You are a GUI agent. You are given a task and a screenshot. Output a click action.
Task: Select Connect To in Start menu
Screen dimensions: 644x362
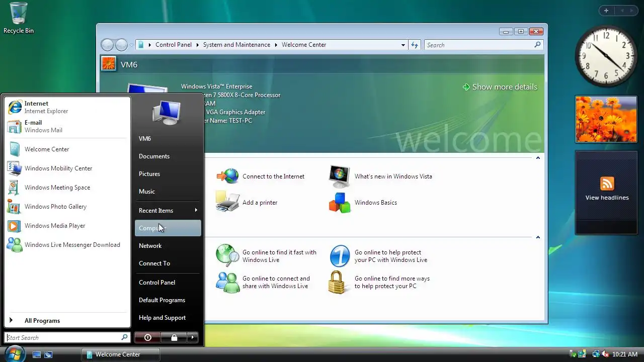point(168,263)
